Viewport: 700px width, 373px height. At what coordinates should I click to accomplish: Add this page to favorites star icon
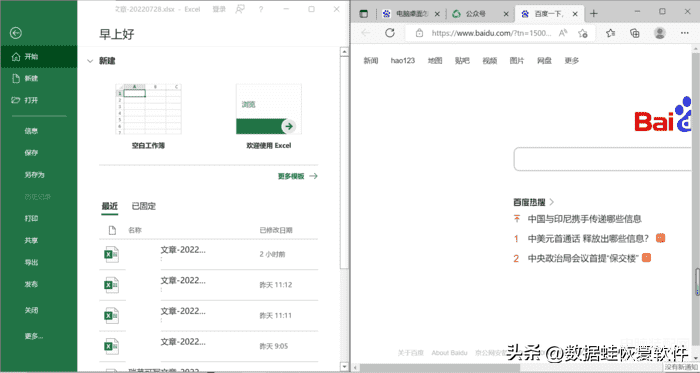coord(583,33)
